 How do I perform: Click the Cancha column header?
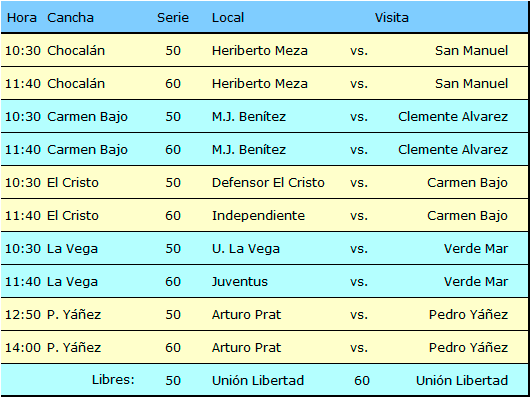coord(70,18)
